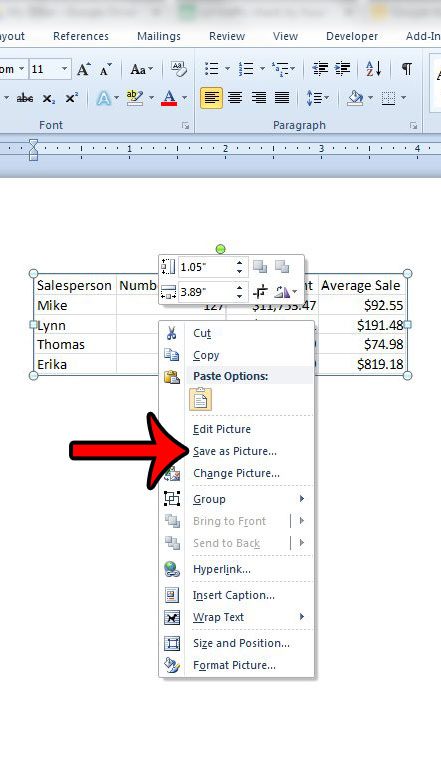Viewport: 441px width, 767px height.
Task: Click the Line Spacing icon
Action: (x=313, y=98)
